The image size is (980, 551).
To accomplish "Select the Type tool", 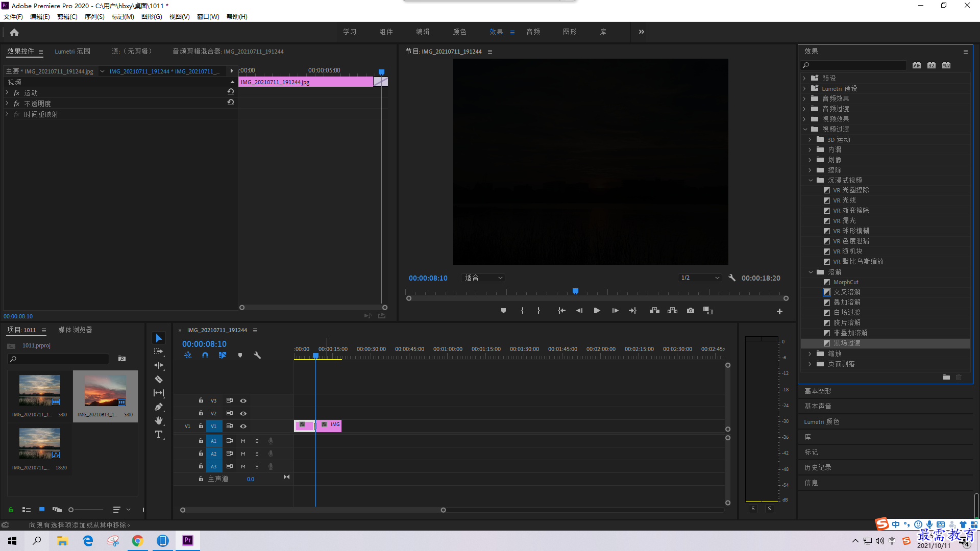I will click(x=159, y=434).
